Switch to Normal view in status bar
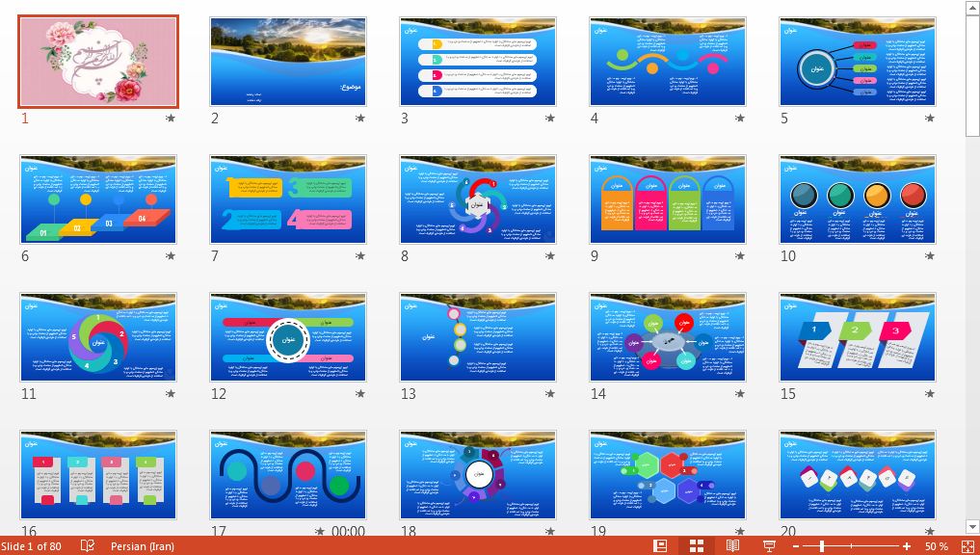Viewport: 980px width, 555px height. 660,546
